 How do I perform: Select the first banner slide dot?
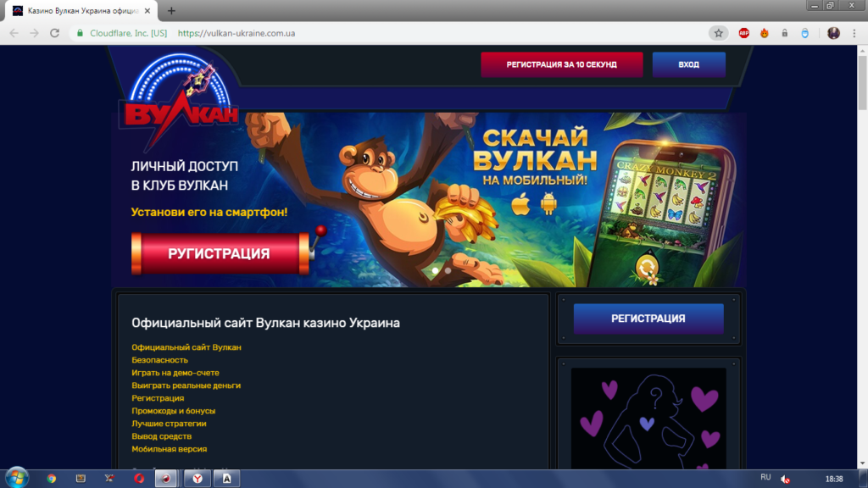[x=435, y=270]
